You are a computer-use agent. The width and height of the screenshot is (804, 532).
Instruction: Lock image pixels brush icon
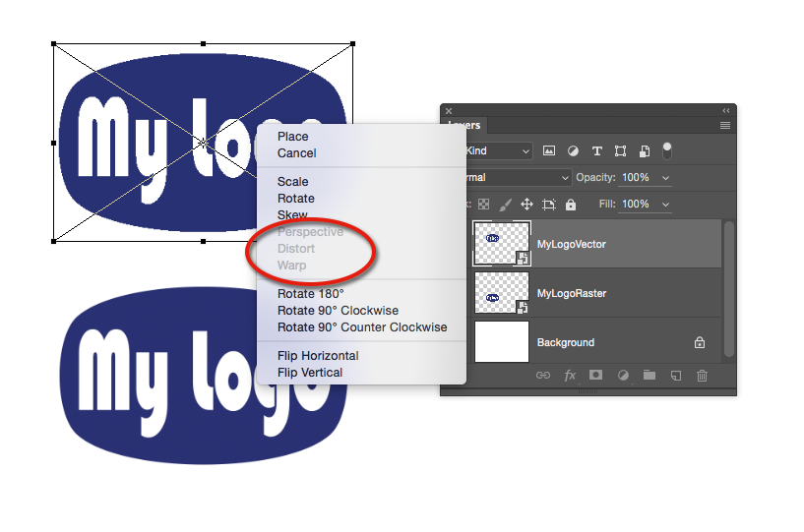coord(505,205)
